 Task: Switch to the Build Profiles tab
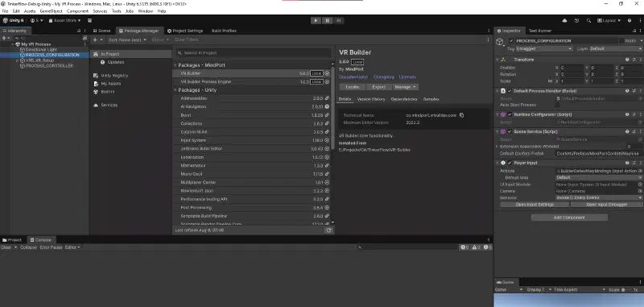pyautogui.click(x=224, y=31)
